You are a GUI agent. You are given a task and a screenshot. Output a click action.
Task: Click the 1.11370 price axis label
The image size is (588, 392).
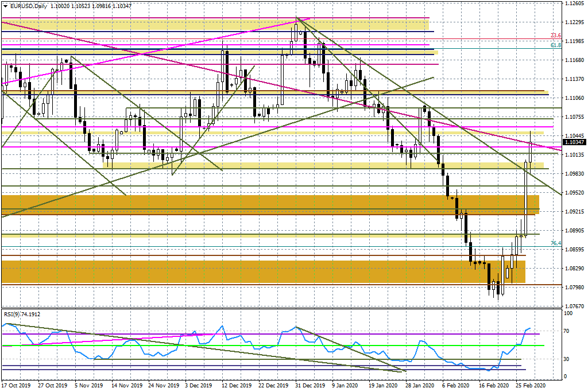pyautogui.click(x=574, y=79)
